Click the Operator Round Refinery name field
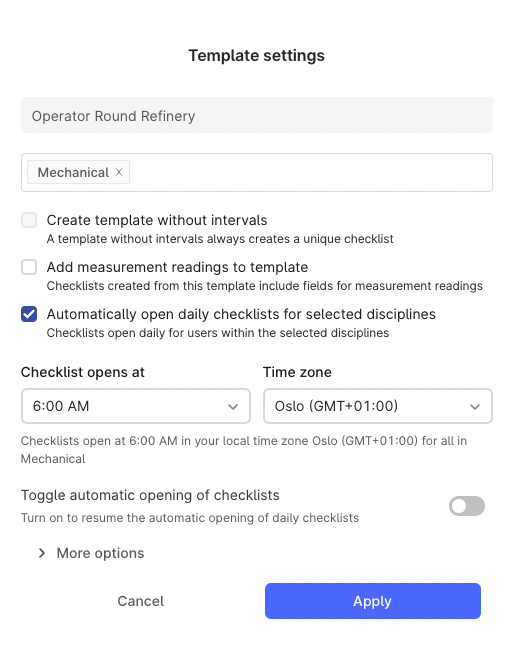 (257, 115)
